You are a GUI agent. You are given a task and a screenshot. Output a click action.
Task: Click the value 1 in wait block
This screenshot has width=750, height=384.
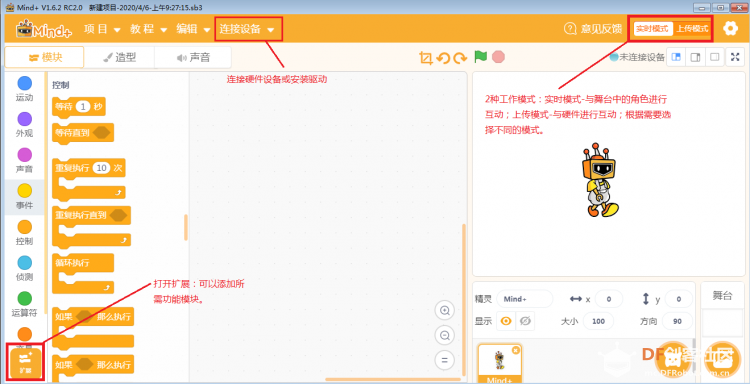(83, 107)
